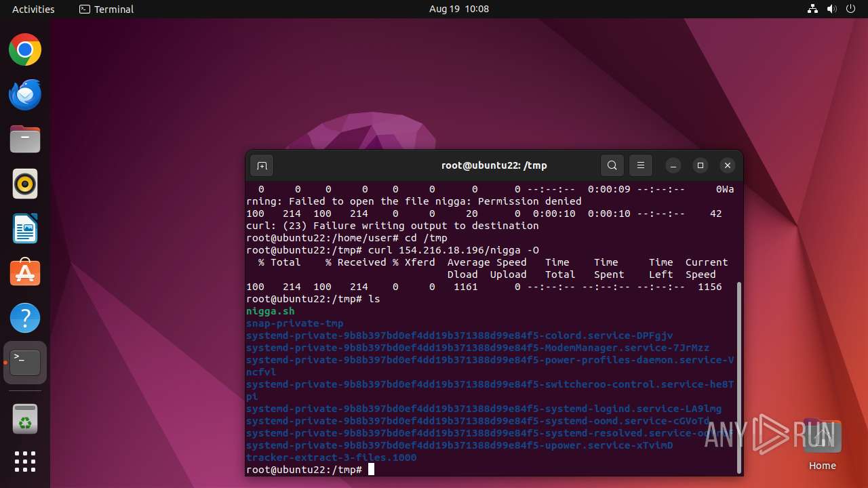
Task: Click the snap-private-tmp directory entry
Action: click(295, 323)
